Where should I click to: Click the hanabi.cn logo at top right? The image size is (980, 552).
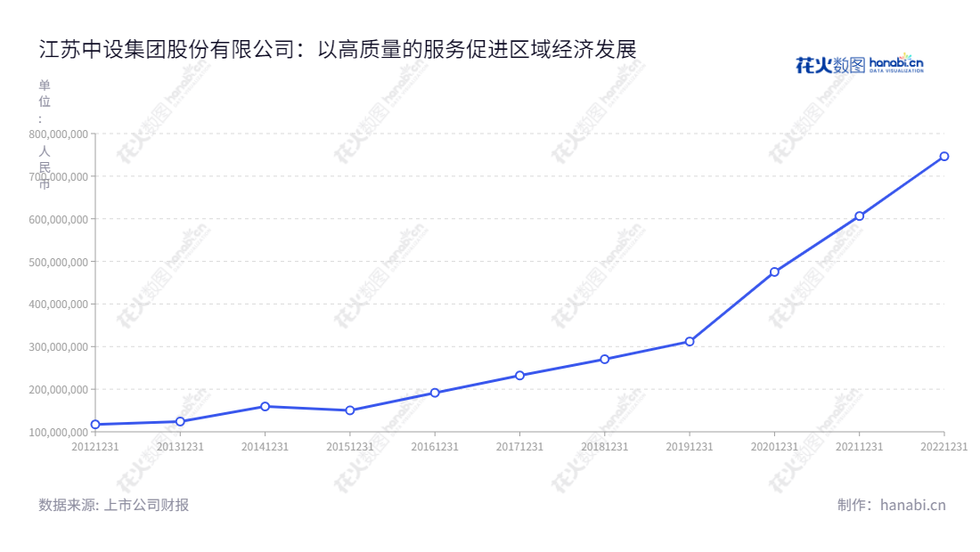coord(860,64)
